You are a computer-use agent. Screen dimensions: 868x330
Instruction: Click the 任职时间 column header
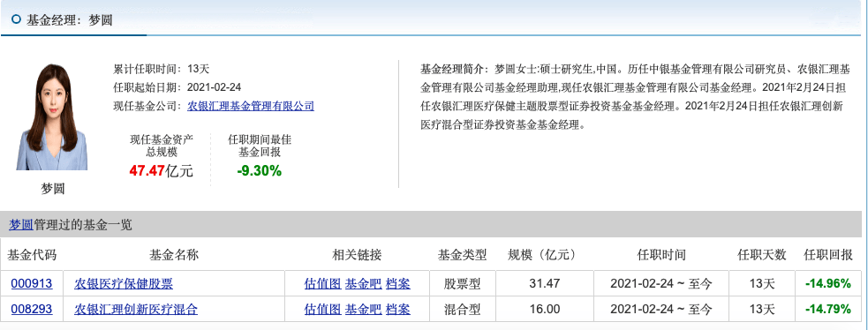coord(661,255)
